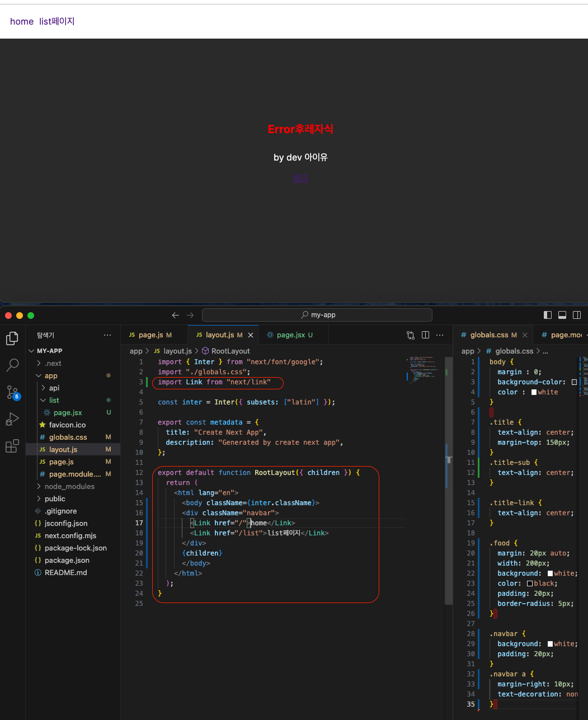Click the home link in browser navbar
588x720 pixels.
22,21
